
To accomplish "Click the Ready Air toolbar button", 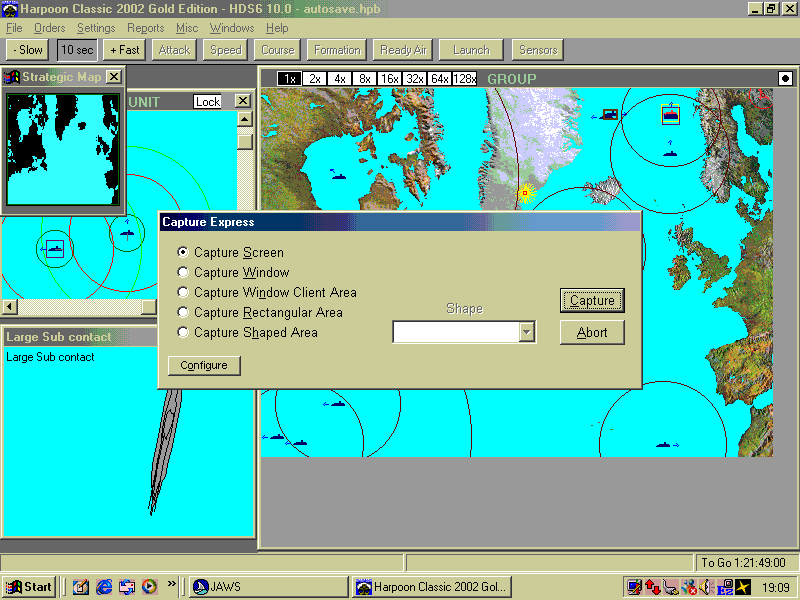I will 403,50.
